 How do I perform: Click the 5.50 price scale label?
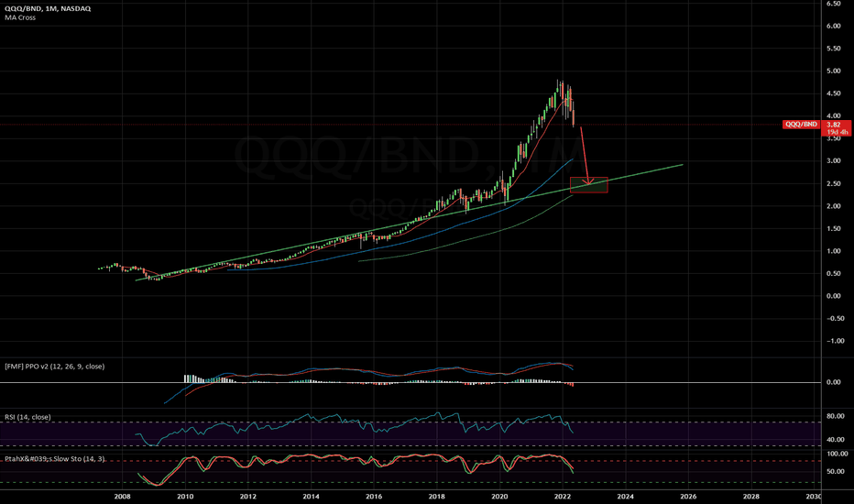coord(833,49)
